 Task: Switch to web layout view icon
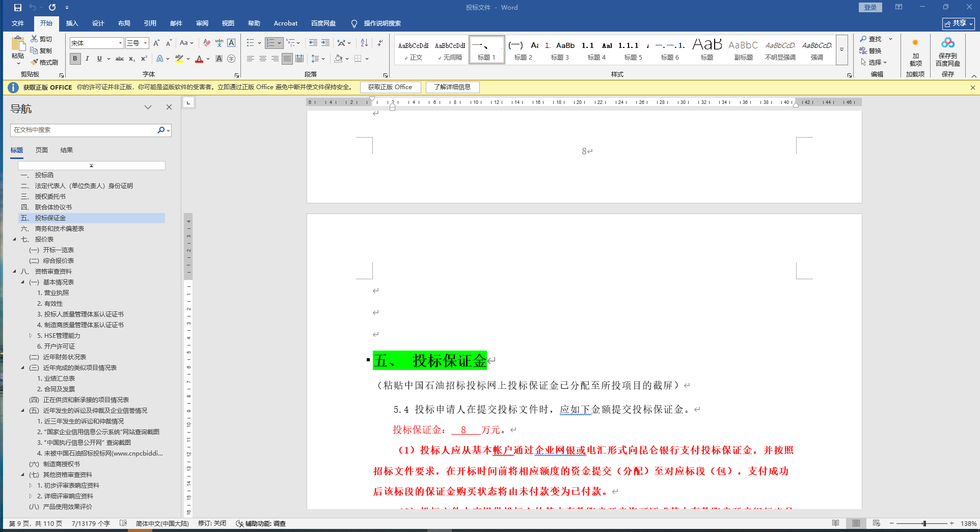point(877,523)
